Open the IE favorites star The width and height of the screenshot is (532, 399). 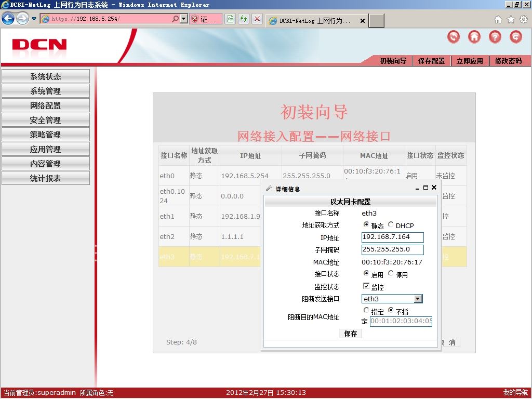tap(511, 19)
